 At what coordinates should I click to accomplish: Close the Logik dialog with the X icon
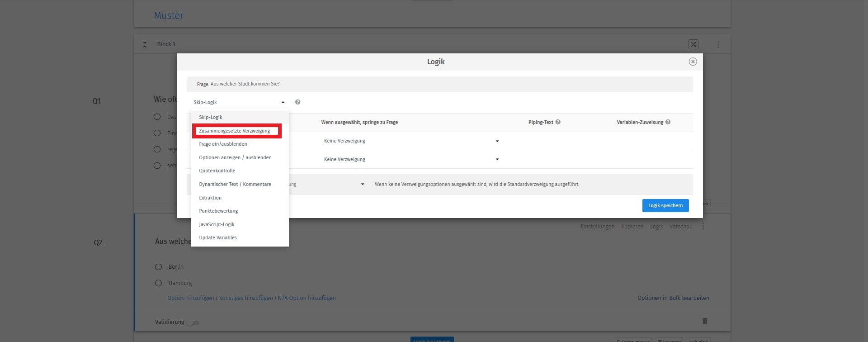(x=693, y=62)
